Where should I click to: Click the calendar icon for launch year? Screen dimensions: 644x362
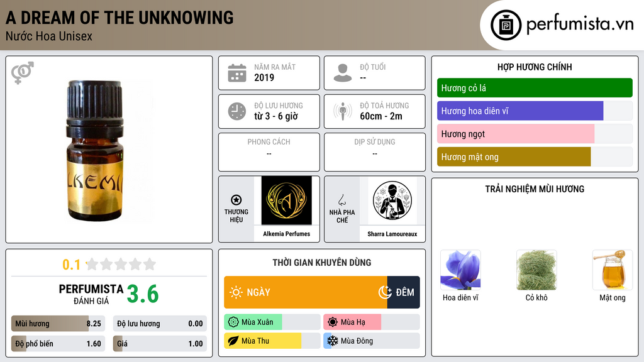point(237,73)
